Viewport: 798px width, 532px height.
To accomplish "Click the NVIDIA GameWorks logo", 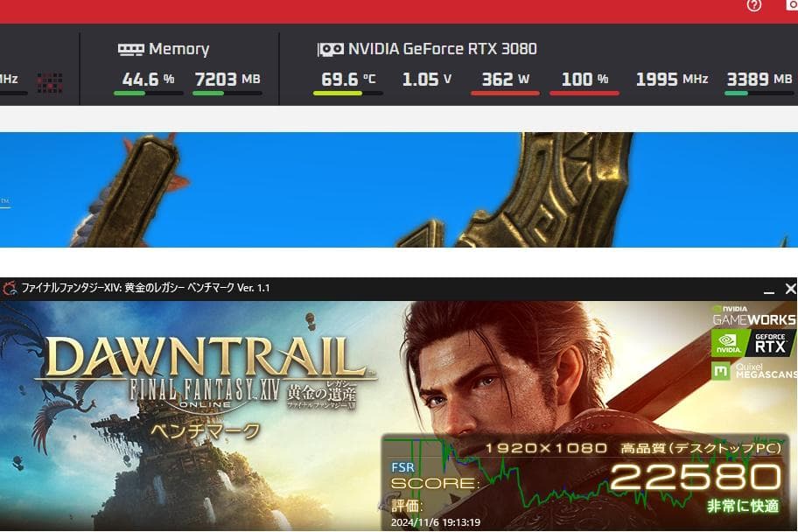I will point(753,316).
